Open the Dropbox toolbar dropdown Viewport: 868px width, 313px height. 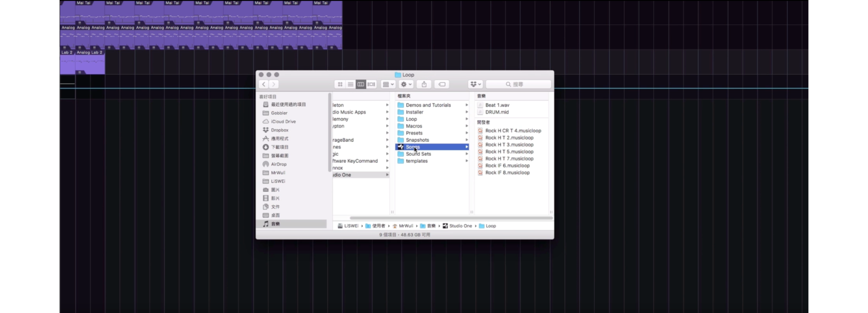coord(476,84)
